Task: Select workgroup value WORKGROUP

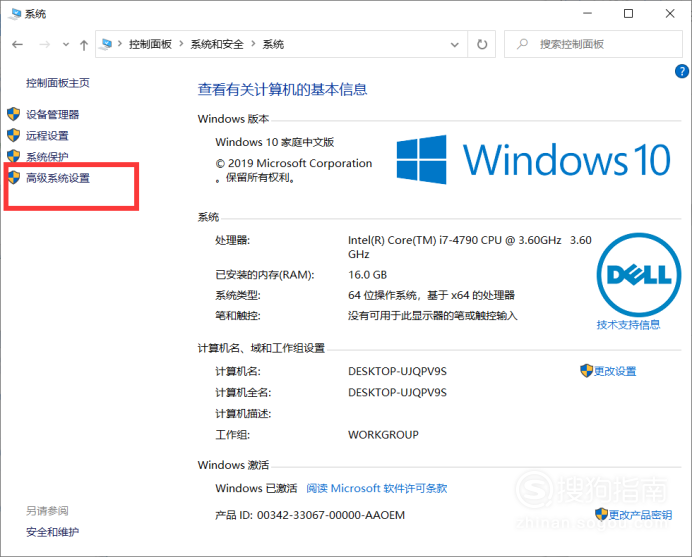Action: click(x=383, y=435)
